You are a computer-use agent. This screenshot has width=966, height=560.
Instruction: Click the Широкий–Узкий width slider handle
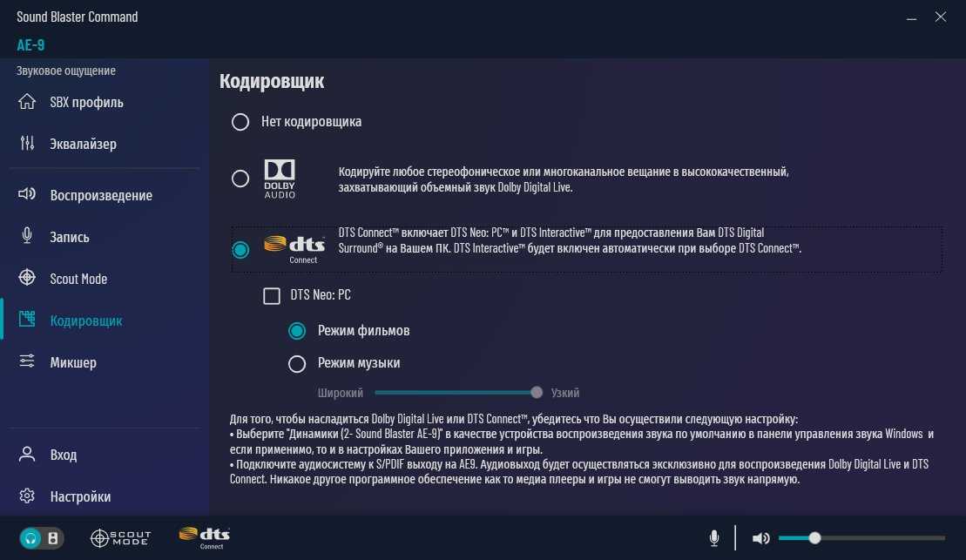pyautogui.click(x=537, y=393)
